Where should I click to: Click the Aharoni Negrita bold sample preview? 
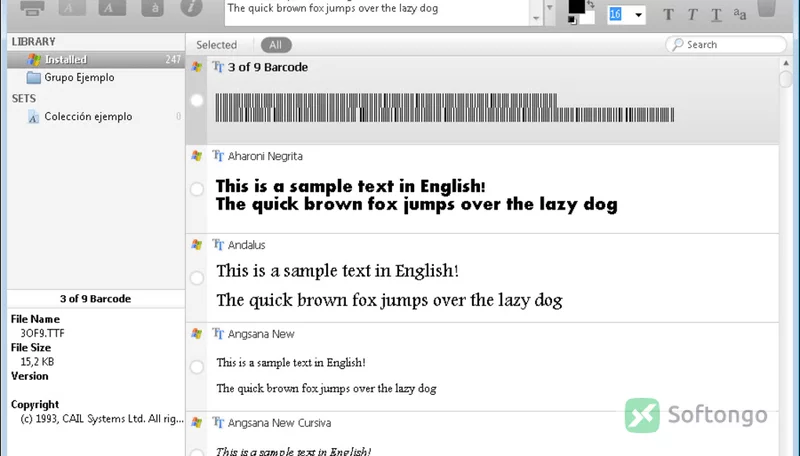click(416, 195)
